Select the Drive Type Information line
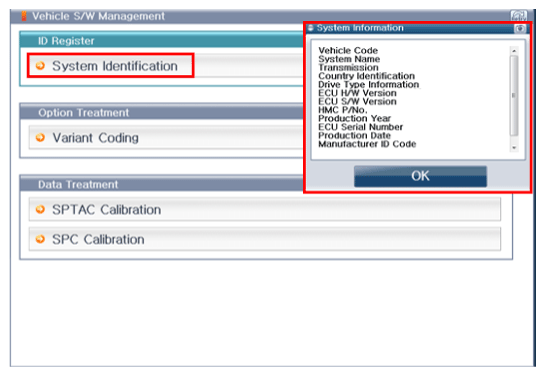Screen dimensions: 545x376 pos(368,84)
